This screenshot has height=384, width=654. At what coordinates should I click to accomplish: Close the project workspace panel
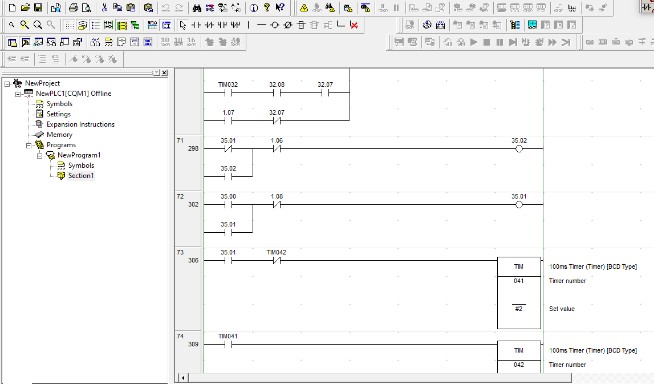coord(165,73)
